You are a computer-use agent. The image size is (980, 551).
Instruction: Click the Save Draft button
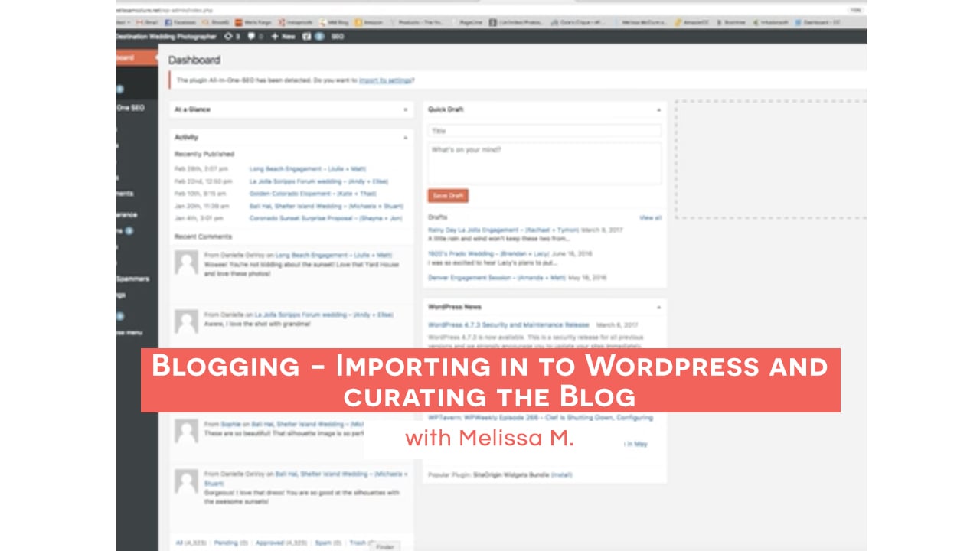pos(448,196)
